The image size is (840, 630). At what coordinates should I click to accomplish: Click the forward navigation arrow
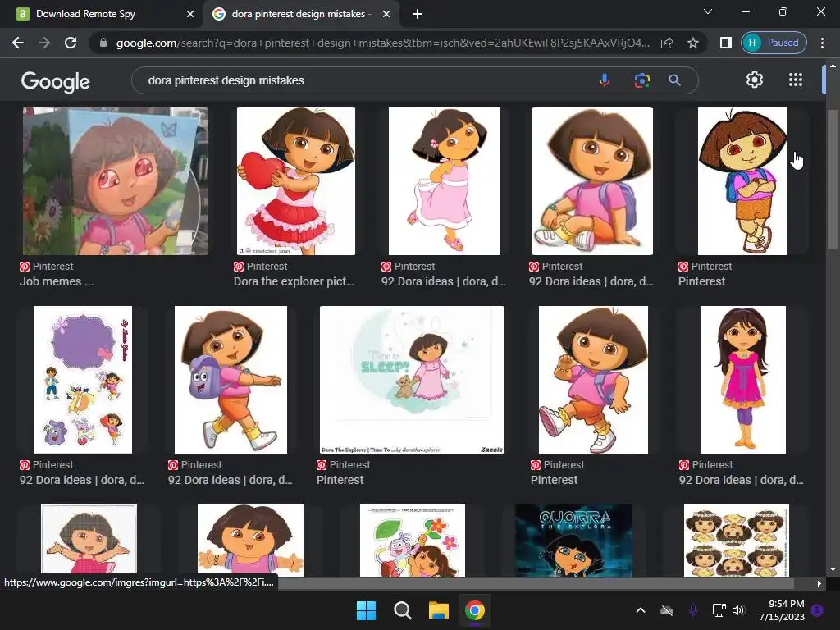click(44, 43)
